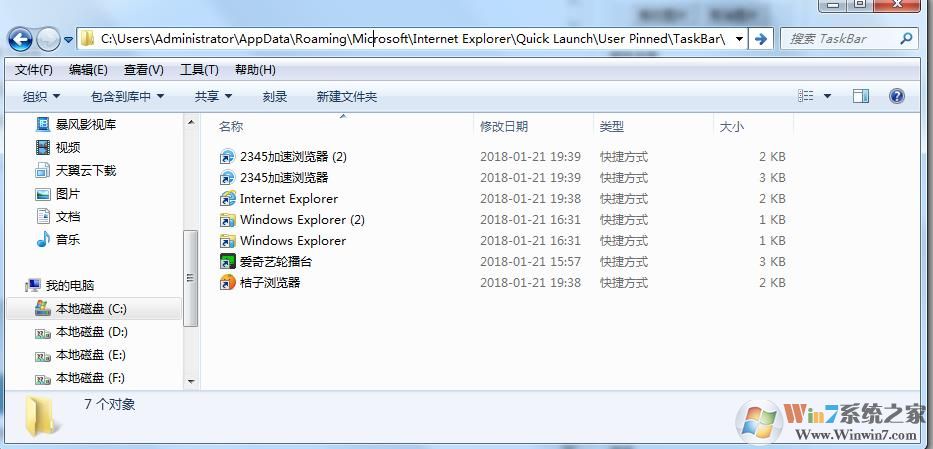Viewport: 933px width, 449px height.
Task: Open the 帮助(H) menu
Action: pos(255,70)
